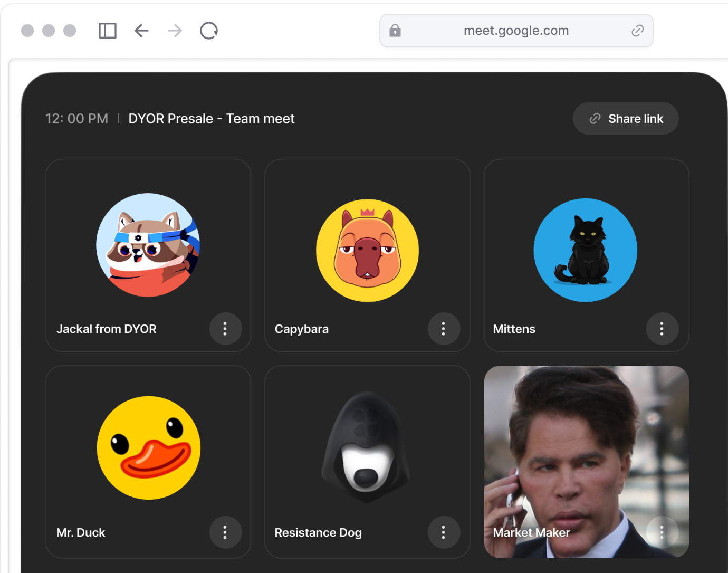Select the Resistance Dog hooded avatar
This screenshot has width=728, height=573.
(x=367, y=447)
